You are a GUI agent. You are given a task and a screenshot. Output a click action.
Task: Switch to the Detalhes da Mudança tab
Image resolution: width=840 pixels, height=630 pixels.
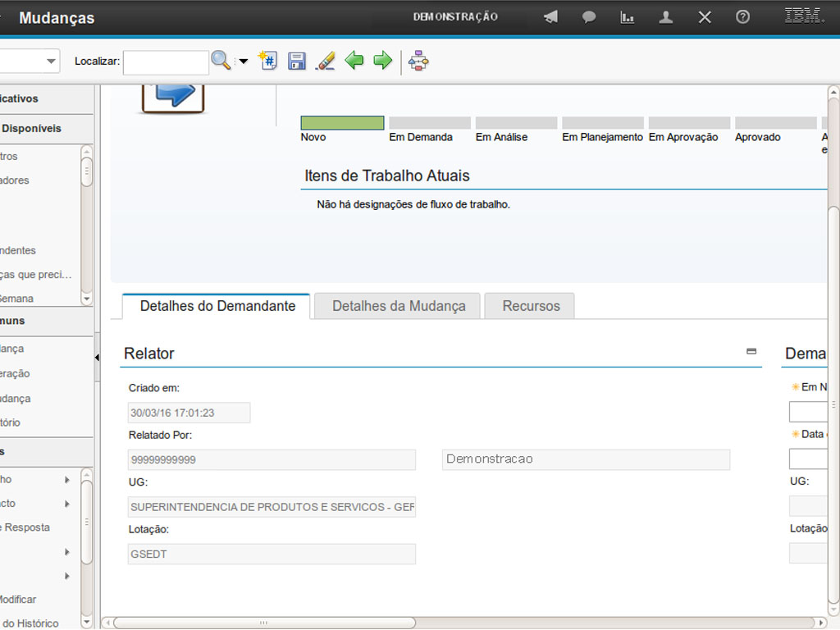point(399,306)
